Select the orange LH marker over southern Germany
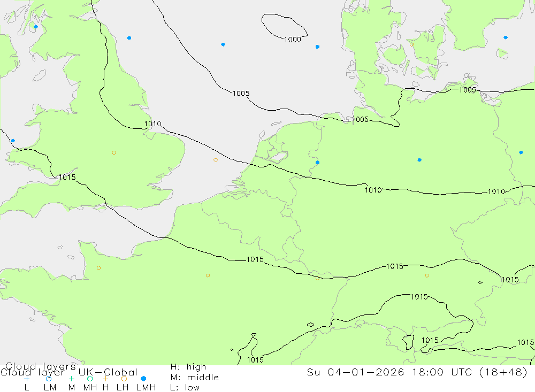535x392 pixels. coord(427,275)
